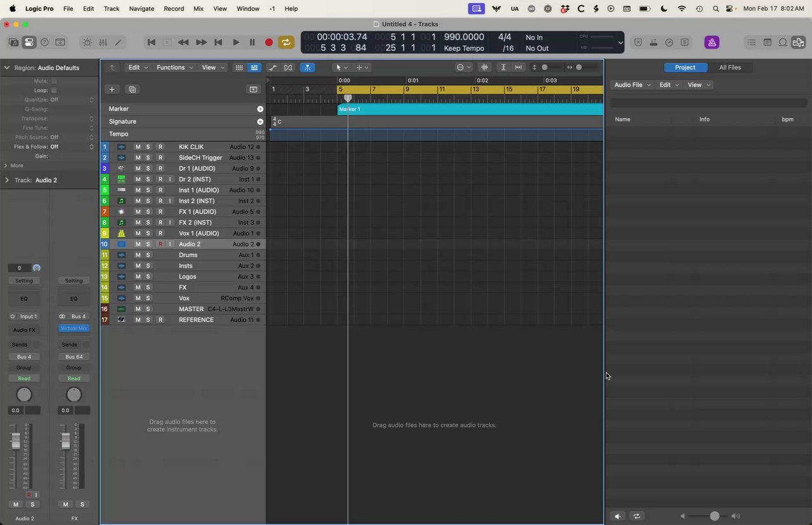Screen dimensions: 812x525
Task: Open Quick Help question-mark icon
Action: [x=44, y=43]
